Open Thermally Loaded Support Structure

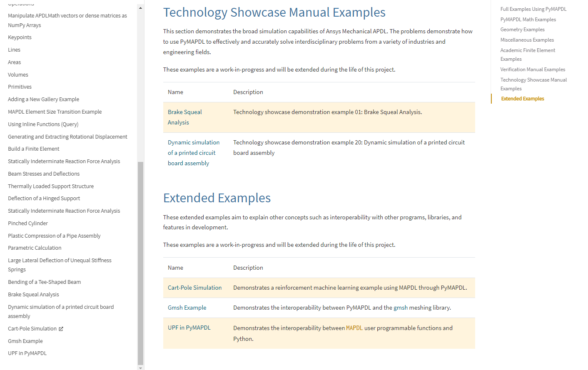click(51, 186)
